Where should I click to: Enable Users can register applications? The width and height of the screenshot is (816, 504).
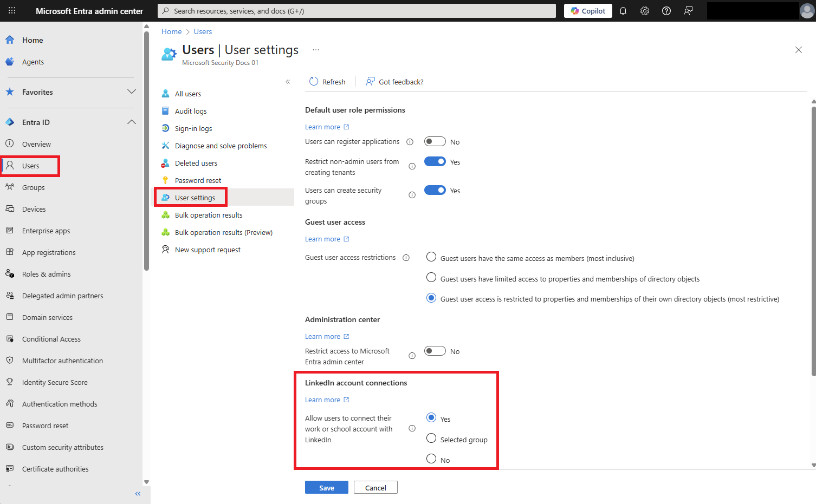click(x=435, y=141)
